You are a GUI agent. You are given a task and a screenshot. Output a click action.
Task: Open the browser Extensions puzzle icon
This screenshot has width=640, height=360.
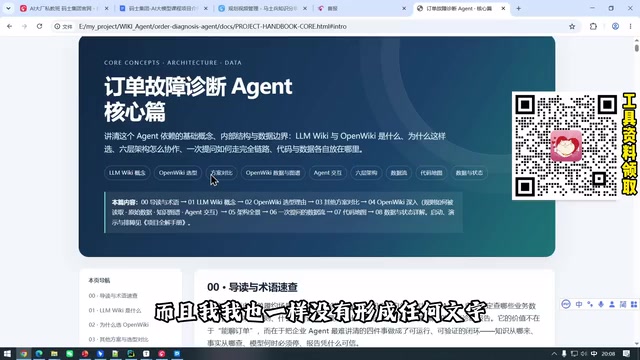pos(593,26)
